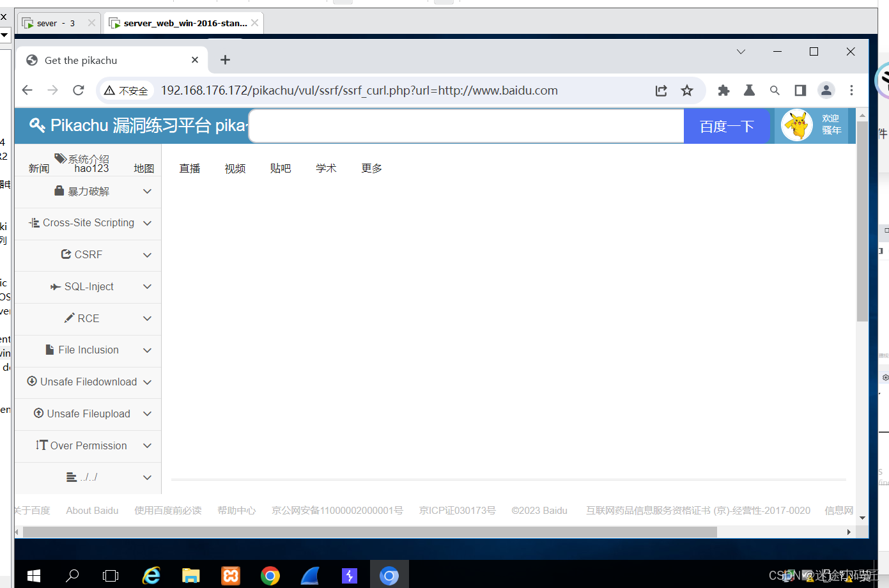Viewport: 889px width, 588px height.
Task: Open the 贴吧 link
Action: click(x=281, y=168)
